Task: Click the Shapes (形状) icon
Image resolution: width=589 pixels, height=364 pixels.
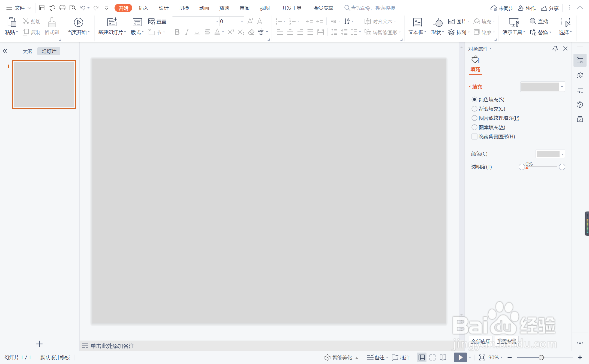Action: 437,22
